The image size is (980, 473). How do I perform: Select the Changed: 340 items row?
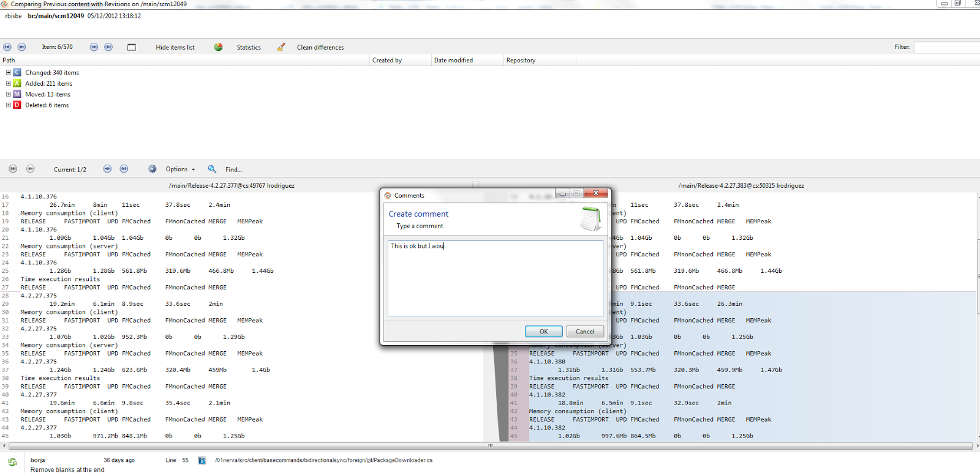click(x=52, y=72)
